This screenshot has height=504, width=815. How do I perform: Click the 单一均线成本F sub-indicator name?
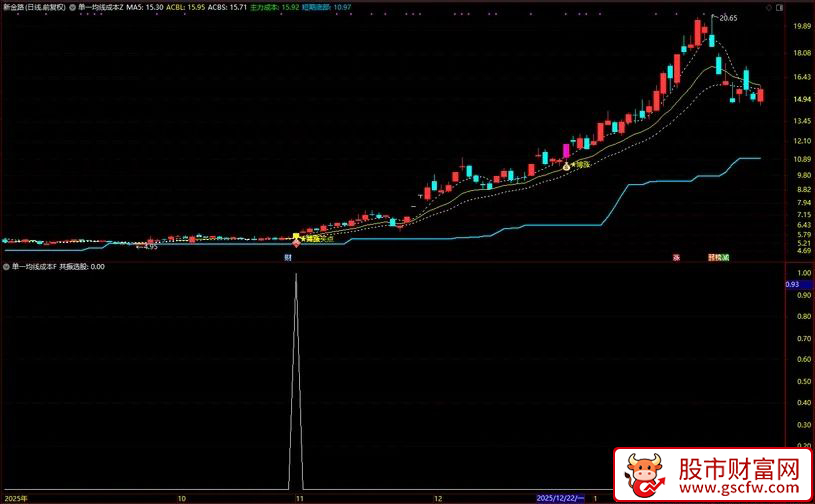(x=34, y=267)
